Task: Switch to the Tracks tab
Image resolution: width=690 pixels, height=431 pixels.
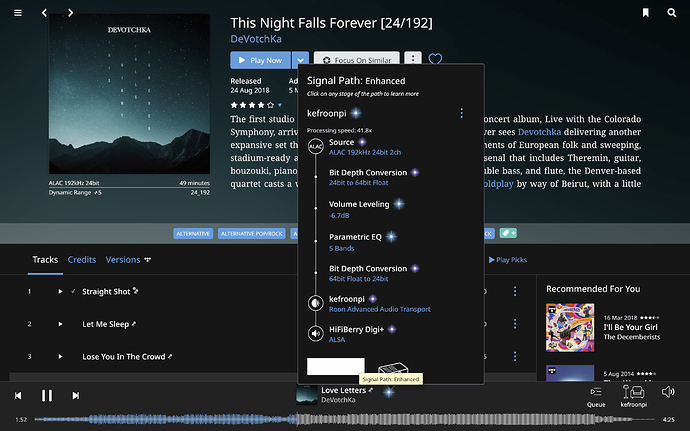Action: click(45, 260)
